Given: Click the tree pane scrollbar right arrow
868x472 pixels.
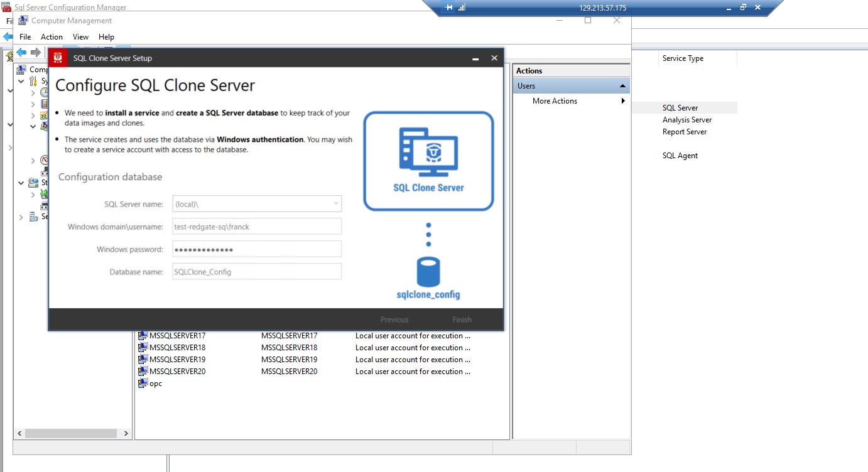Looking at the screenshot, I should pos(126,434).
